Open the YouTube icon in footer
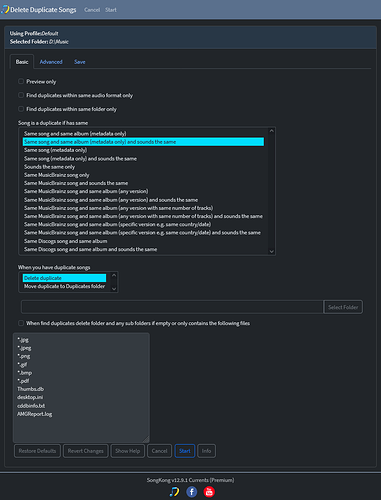Screen dimensions: 381x500 click(x=209, y=492)
